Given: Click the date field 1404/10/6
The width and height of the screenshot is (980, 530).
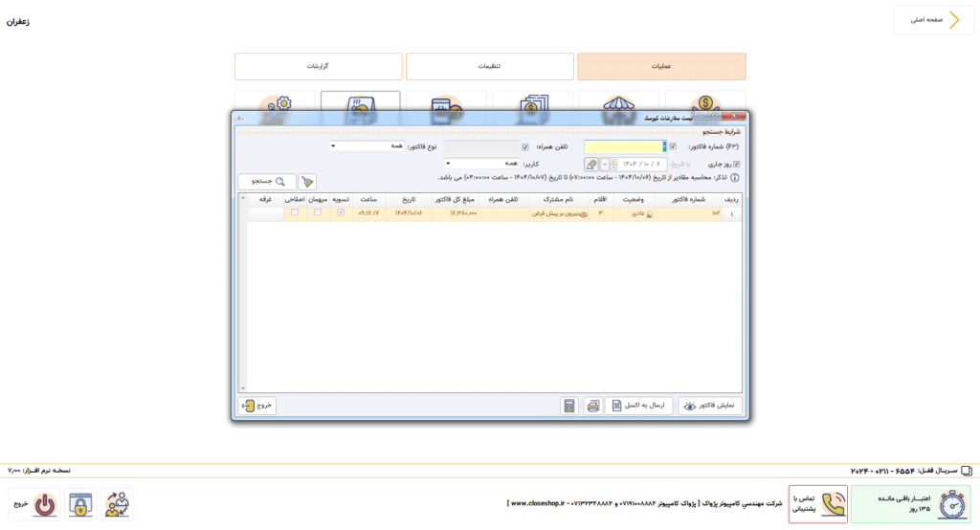Looking at the screenshot, I should click(642, 165).
